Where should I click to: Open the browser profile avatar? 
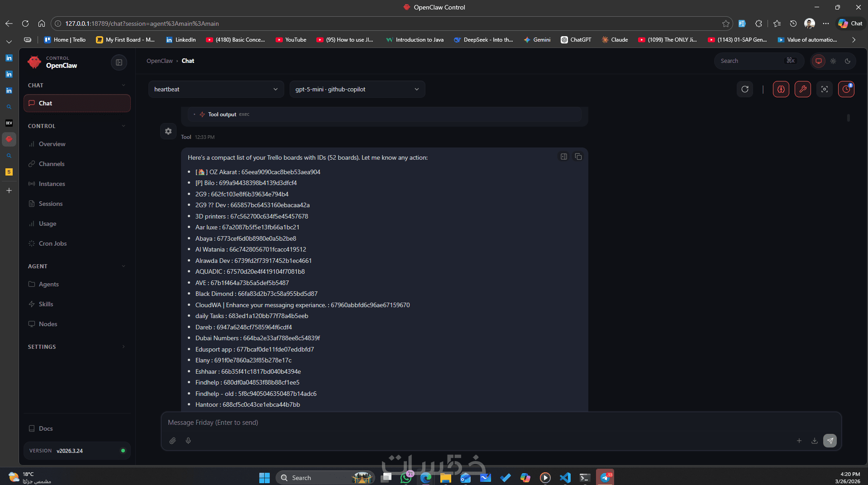tap(810, 24)
